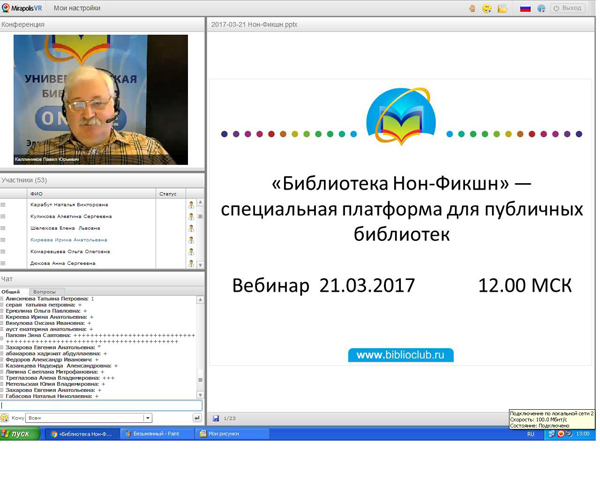The image size is (600, 480).
Task: Click chat message from Треглазова Алена Владимировна
Action: (60, 378)
